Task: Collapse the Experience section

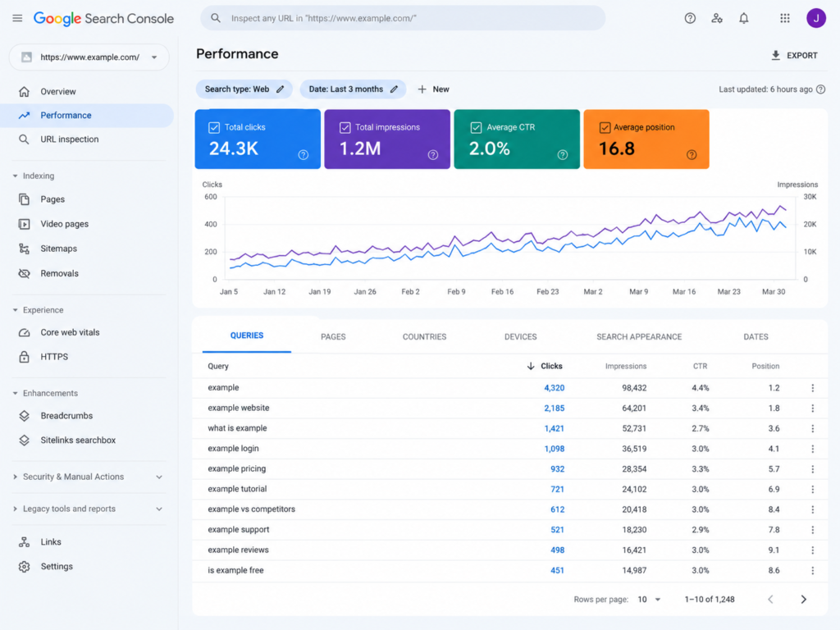Action: coord(15,310)
